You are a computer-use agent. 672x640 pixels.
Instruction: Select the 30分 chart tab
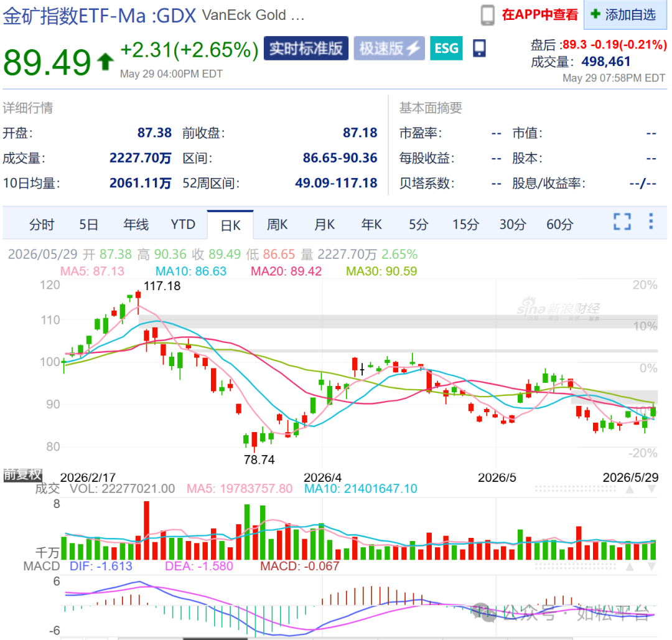pos(513,224)
